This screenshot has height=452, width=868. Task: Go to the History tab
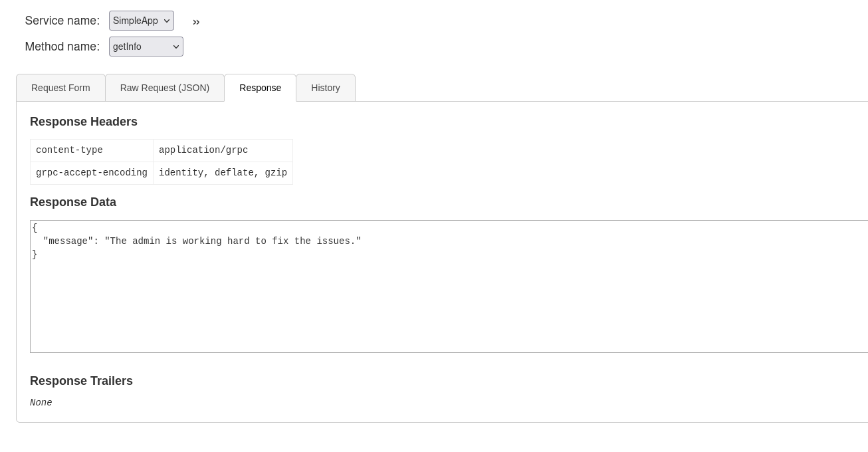coord(326,88)
